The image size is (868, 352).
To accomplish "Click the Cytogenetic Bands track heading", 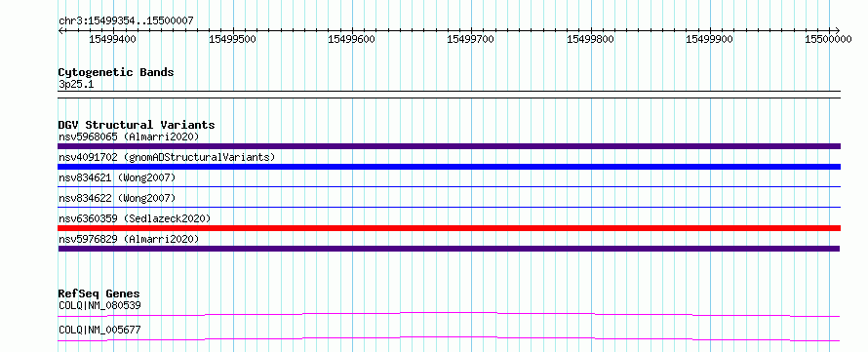I will pyautogui.click(x=116, y=72).
